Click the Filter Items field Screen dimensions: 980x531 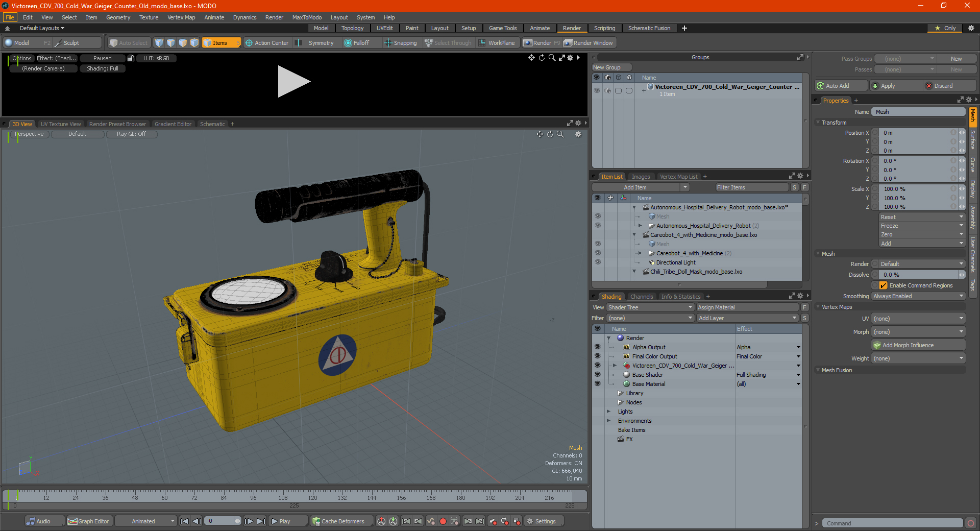752,187
